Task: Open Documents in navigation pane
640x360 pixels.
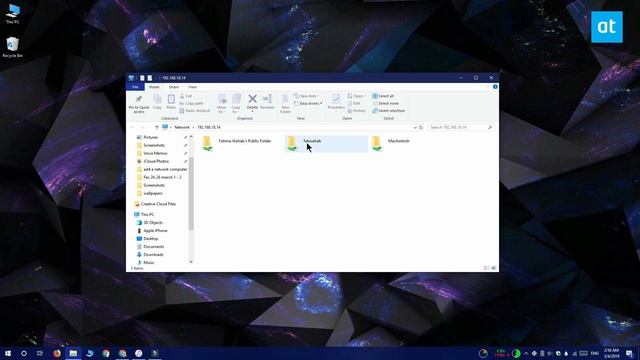Action: point(153,247)
